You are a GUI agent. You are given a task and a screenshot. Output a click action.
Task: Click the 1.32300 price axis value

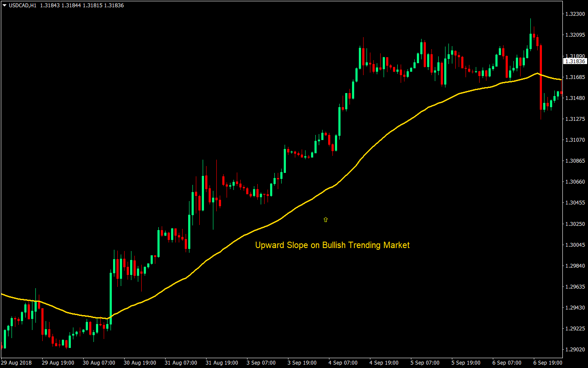coord(575,14)
